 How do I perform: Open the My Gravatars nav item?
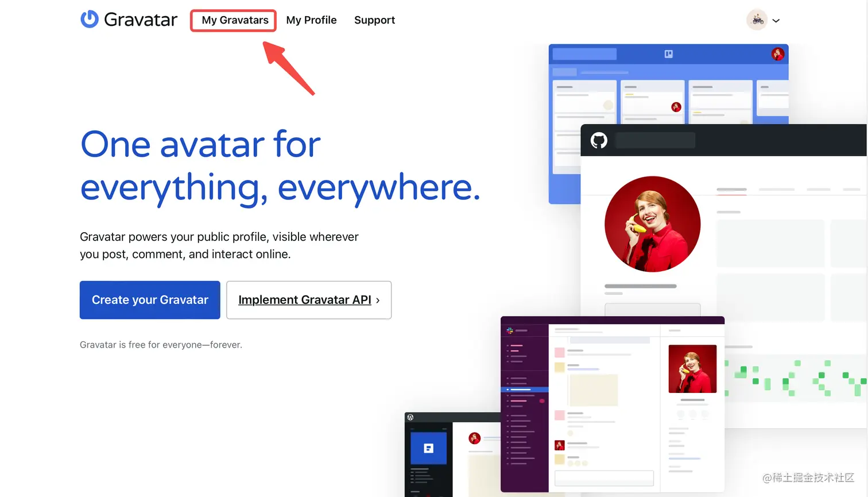(235, 20)
